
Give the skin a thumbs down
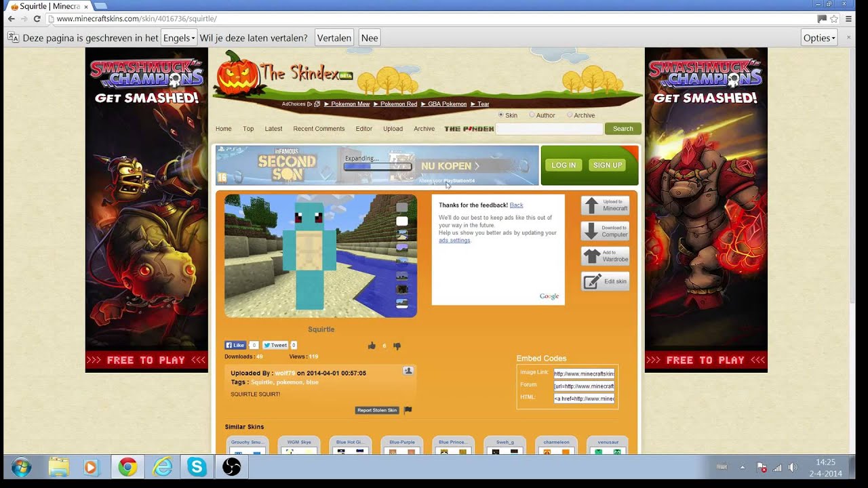coord(397,346)
